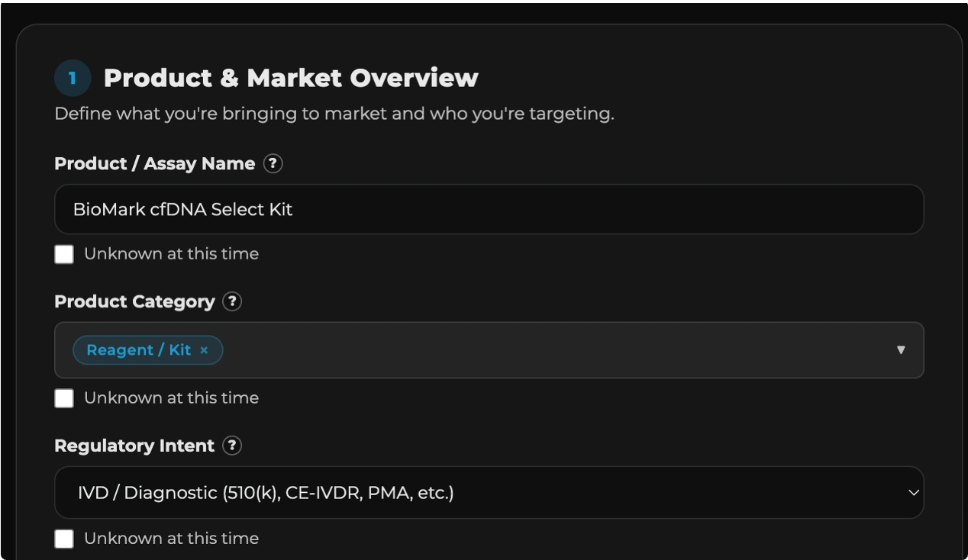This screenshot has height=560, width=968.
Task: Expand the Product Category dropdown arrow
Action: click(901, 350)
